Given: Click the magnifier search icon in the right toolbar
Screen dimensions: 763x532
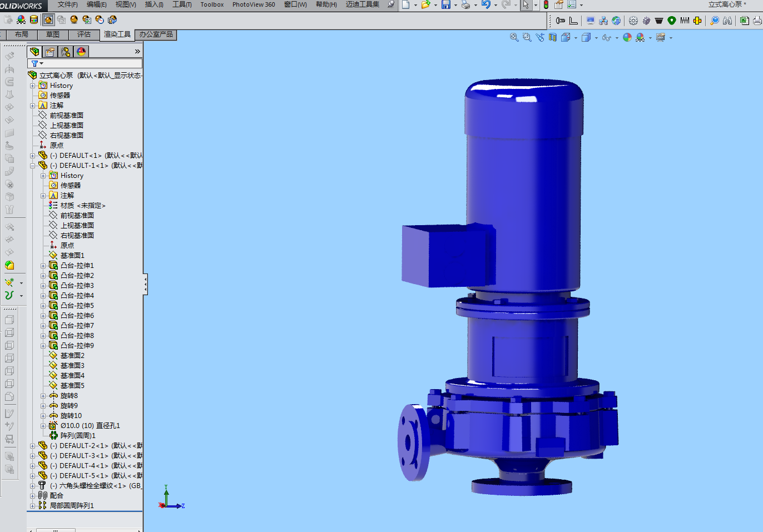Looking at the screenshot, I should pos(715,21).
